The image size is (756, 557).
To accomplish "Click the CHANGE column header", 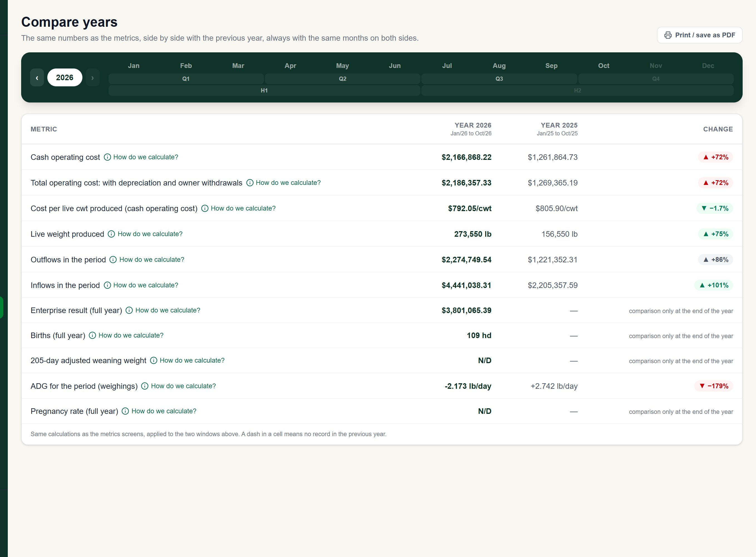I will pyautogui.click(x=718, y=129).
